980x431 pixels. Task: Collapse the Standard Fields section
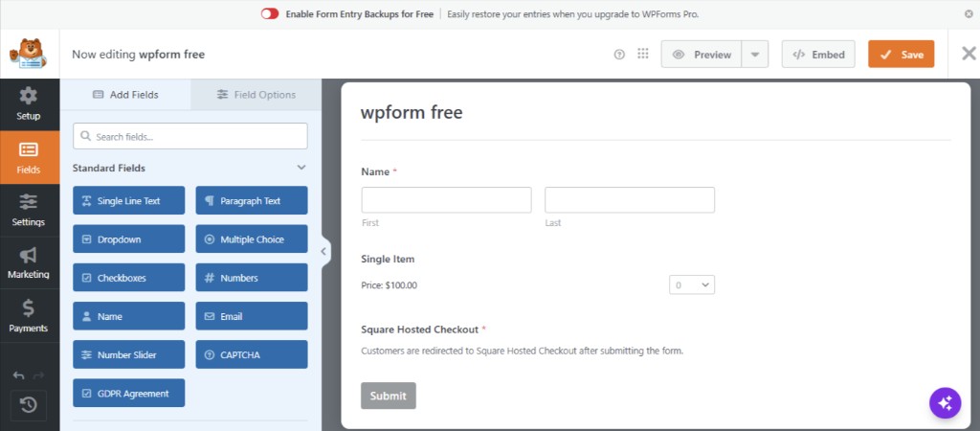coord(301,168)
